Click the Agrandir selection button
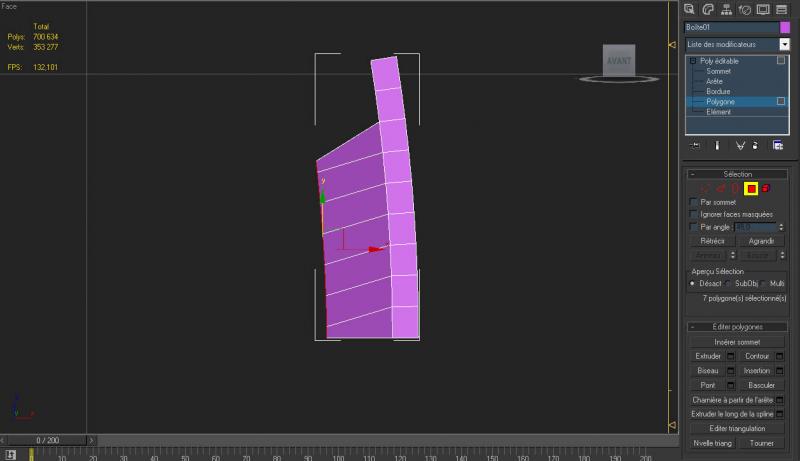 [761, 241]
